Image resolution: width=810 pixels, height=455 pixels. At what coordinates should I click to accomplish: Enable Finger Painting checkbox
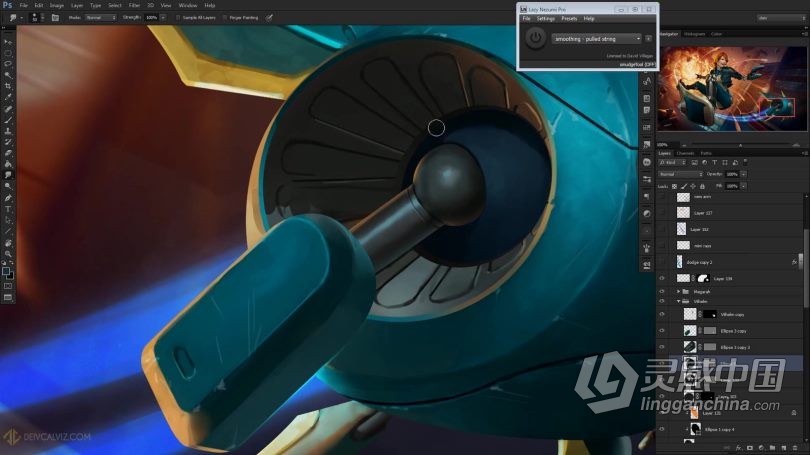pyautogui.click(x=225, y=18)
